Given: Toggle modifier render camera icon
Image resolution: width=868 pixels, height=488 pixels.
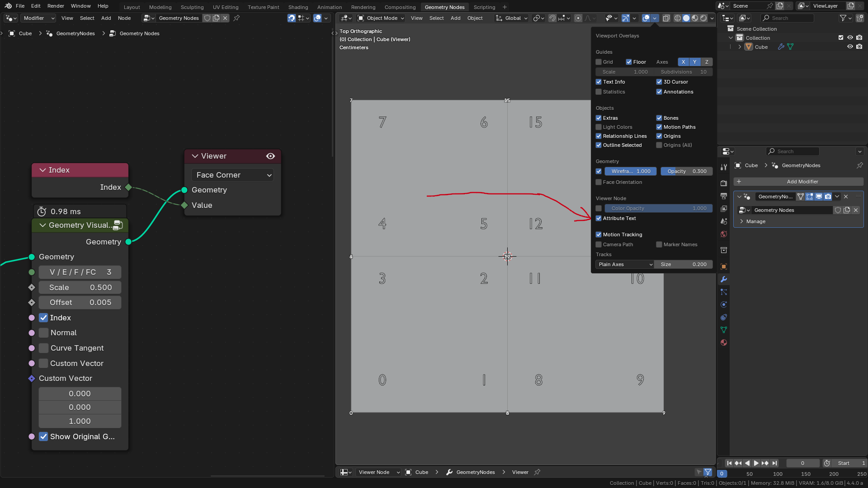Looking at the screenshot, I should 828,197.
